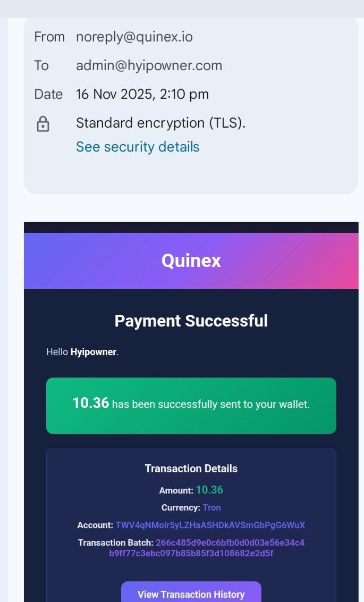Click the Quinex header banner
364x602 pixels.
(x=191, y=261)
